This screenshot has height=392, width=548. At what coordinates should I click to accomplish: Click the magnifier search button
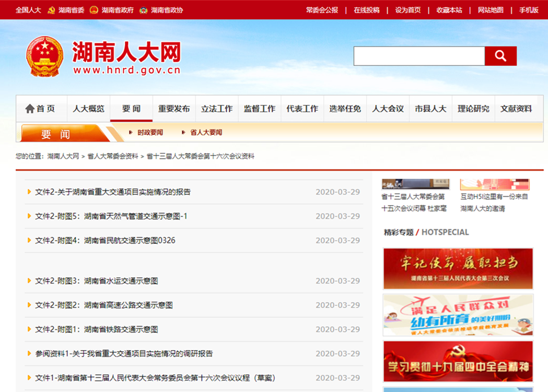point(500,56)
